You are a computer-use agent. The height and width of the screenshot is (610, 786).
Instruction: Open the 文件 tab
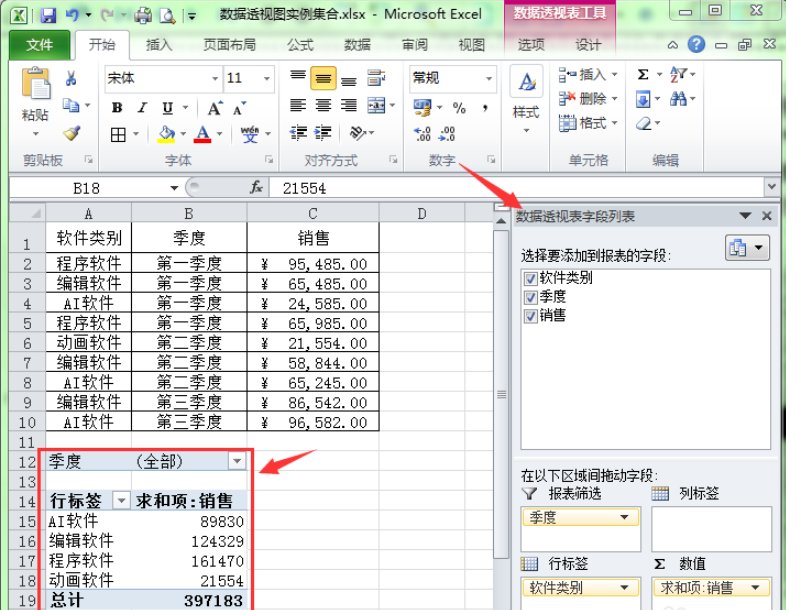pyautogui.click(x=39, y=45)
